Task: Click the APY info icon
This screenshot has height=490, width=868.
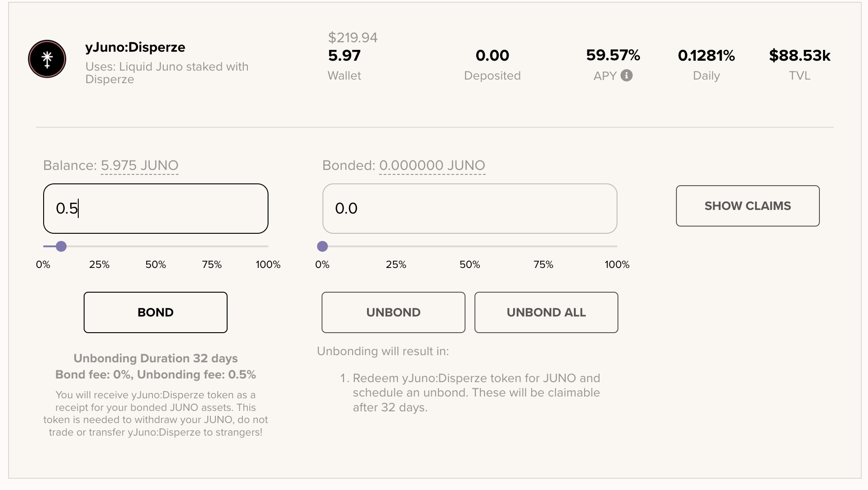Action: [626, 76]
